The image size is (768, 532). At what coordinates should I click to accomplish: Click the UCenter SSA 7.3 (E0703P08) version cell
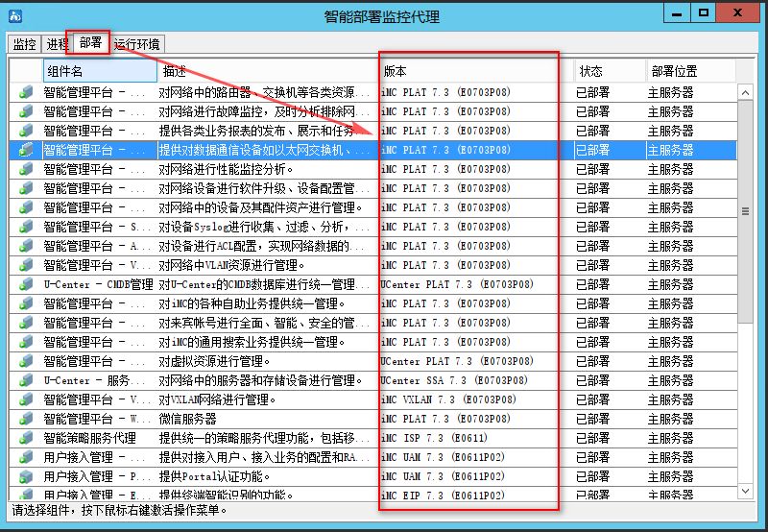tap(454, 380)
